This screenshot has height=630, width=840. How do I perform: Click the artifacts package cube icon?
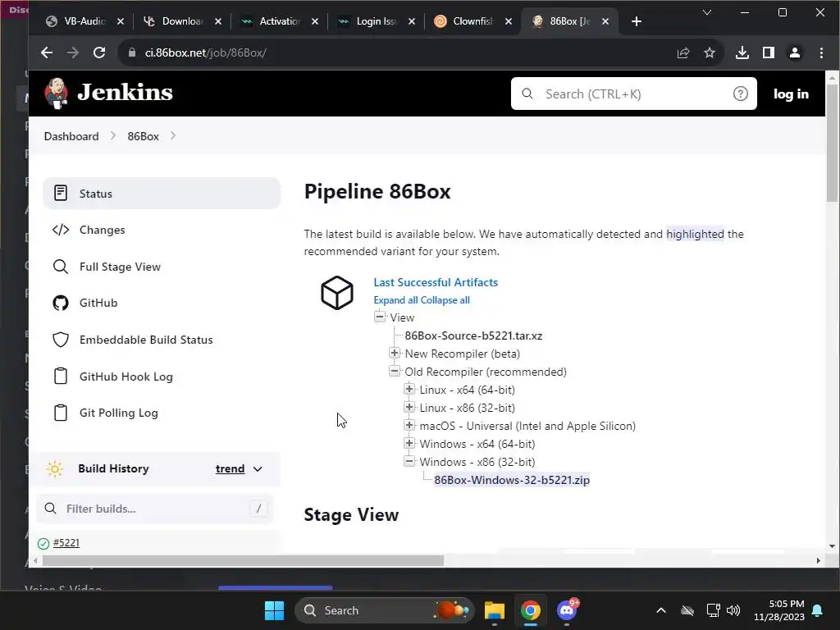pyautogui.click(x=337, y=293)
